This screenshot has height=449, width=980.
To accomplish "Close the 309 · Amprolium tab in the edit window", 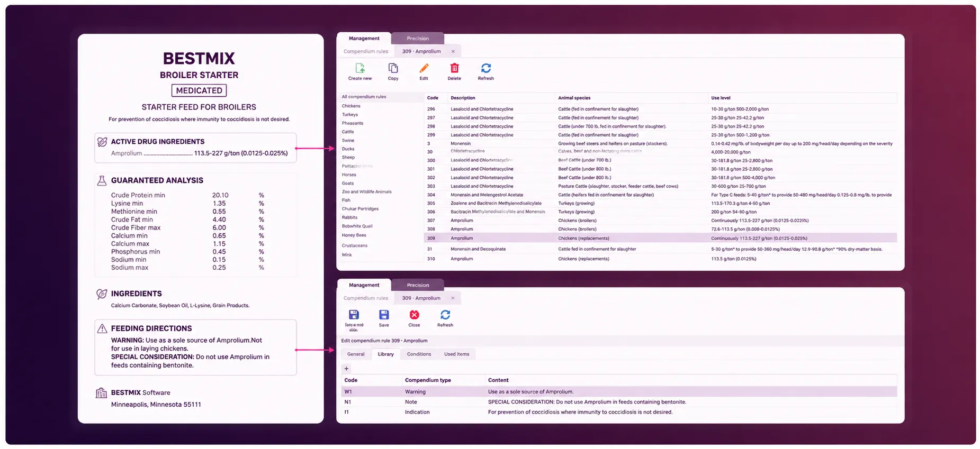I will [453, 298].
